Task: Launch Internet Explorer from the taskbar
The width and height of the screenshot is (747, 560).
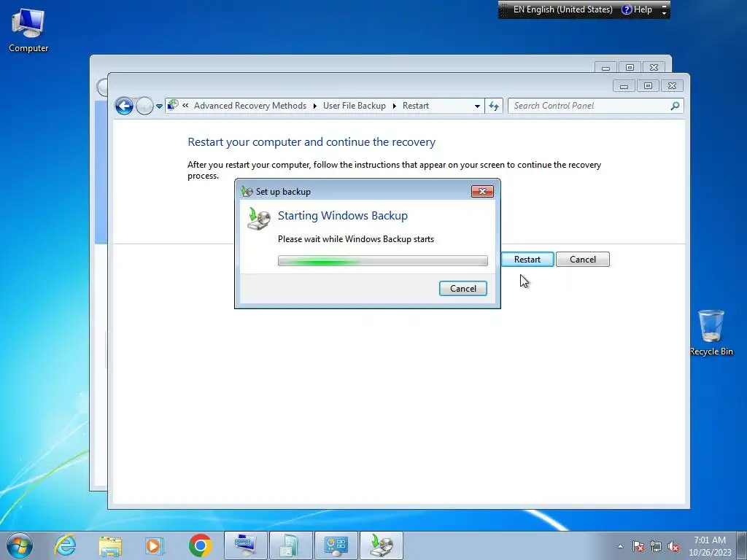Action: pyautogui.click(x=65, y=545)
